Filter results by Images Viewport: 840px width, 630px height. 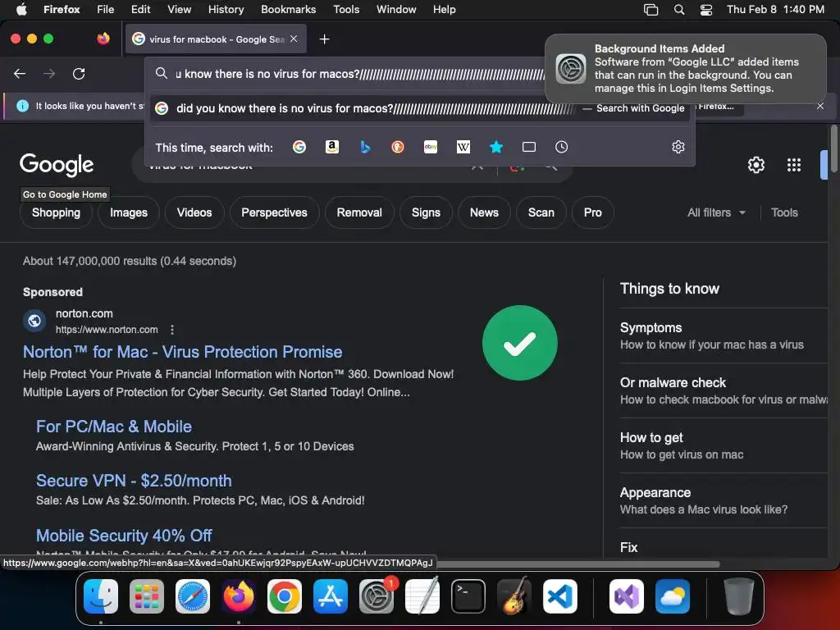(129, 212)
